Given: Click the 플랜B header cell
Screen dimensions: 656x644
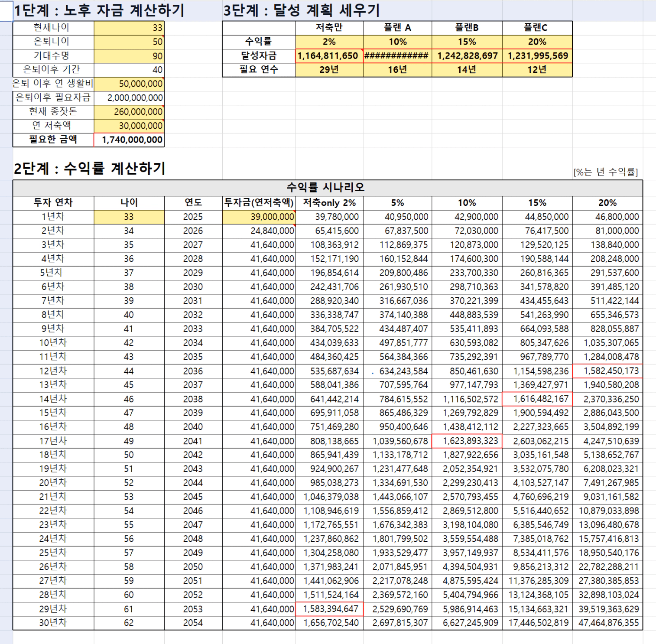Looking at the screenshot, I should 467,28.
